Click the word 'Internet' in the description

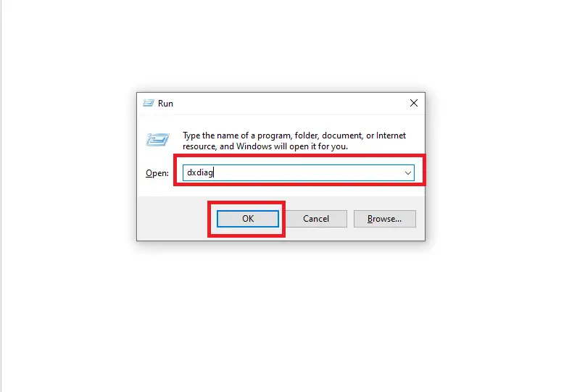(x=391, y=135)
